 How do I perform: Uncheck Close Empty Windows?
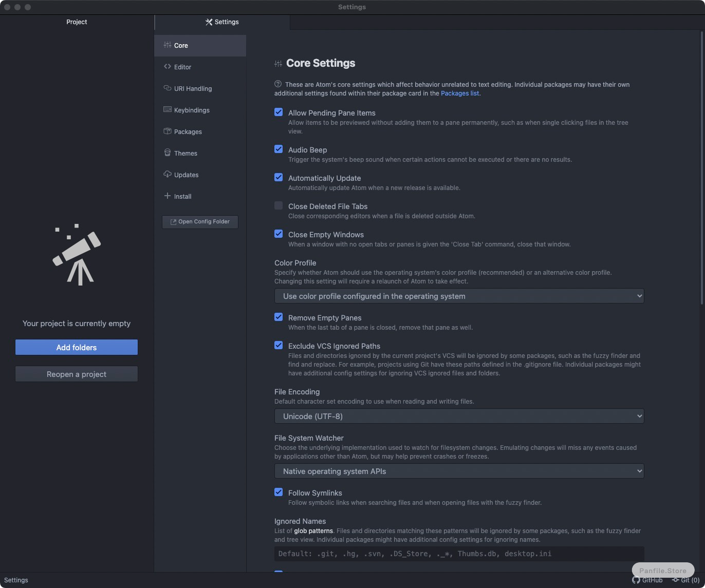279,234
